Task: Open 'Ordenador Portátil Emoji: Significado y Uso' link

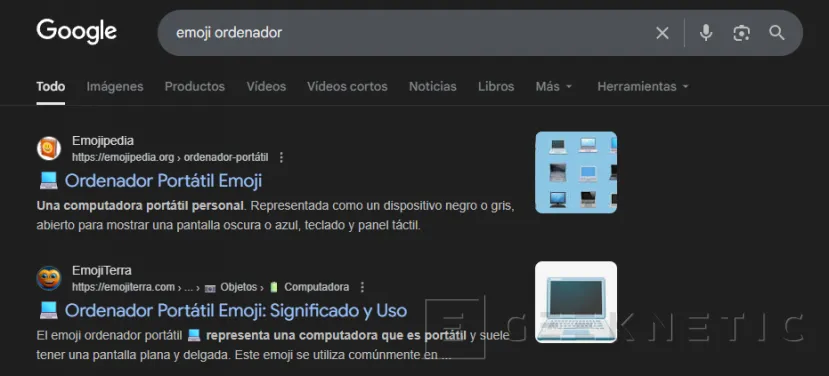Action: click(x=236, y=310)
